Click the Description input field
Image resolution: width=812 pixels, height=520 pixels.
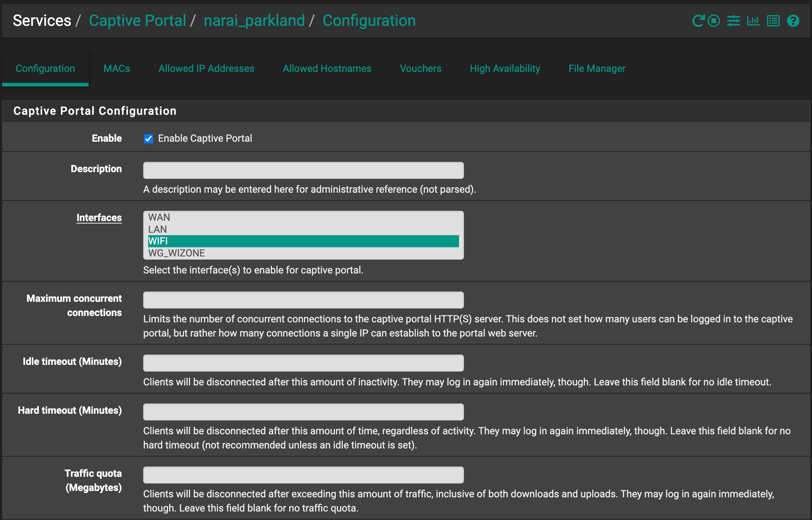tap(303, 170)
